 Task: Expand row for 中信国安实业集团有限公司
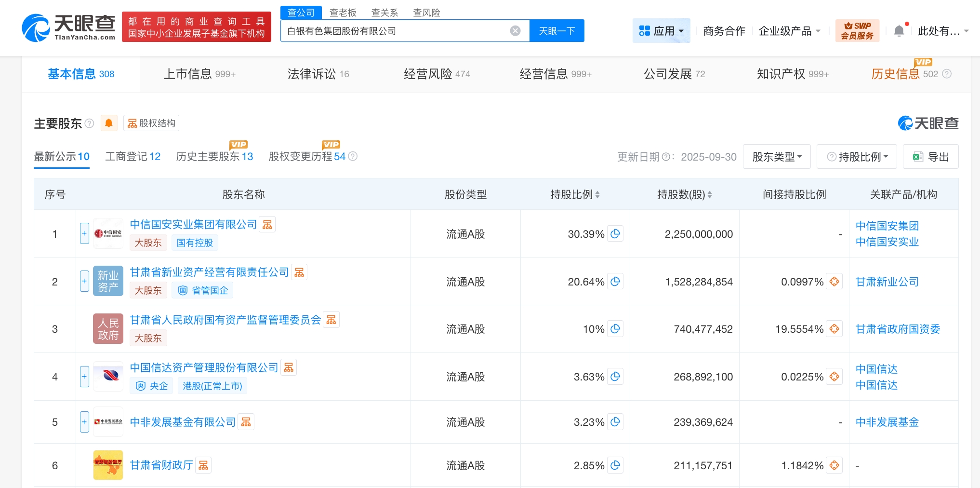click(84, 234)
